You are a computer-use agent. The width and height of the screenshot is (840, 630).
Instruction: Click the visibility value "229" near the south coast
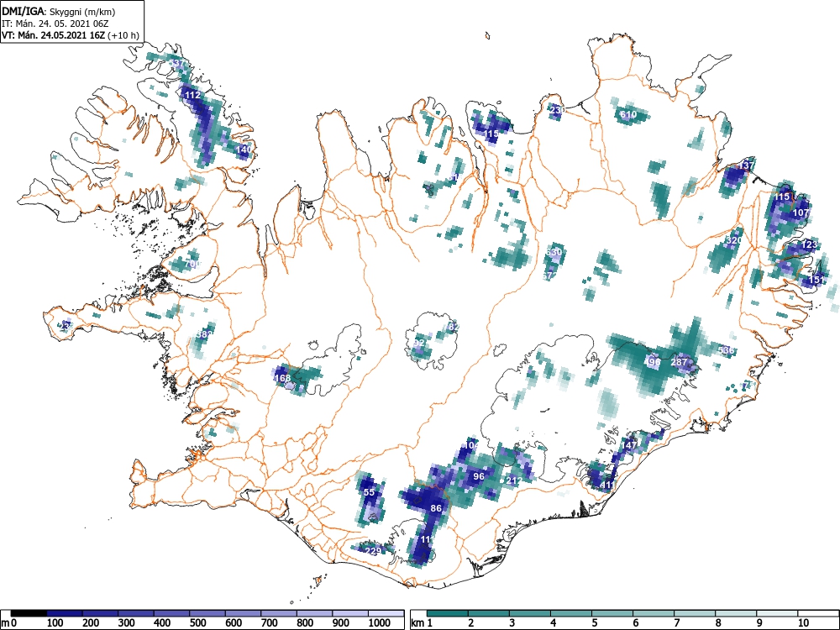tap(373, 551)
